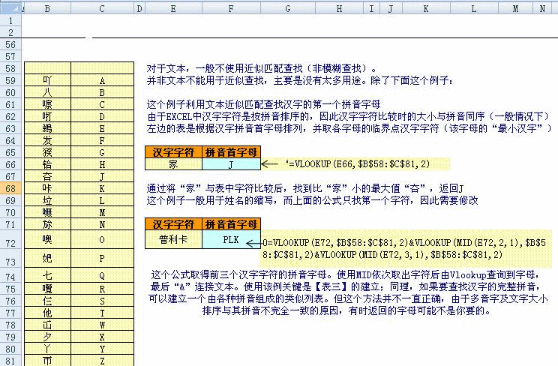Select cell C59 containing letter A

[102, 81]
